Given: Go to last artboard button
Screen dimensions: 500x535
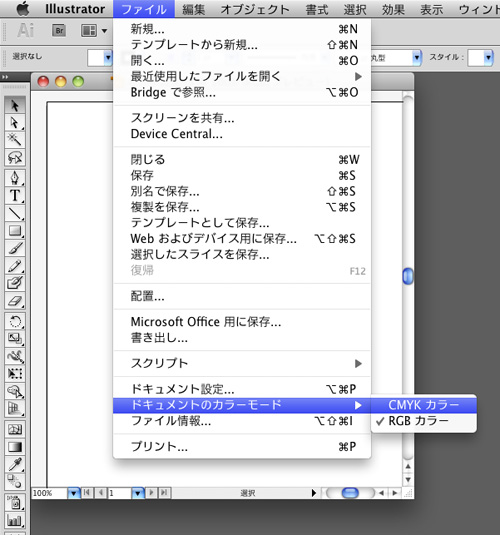Looking at the screenshot, I should (165, 492).
